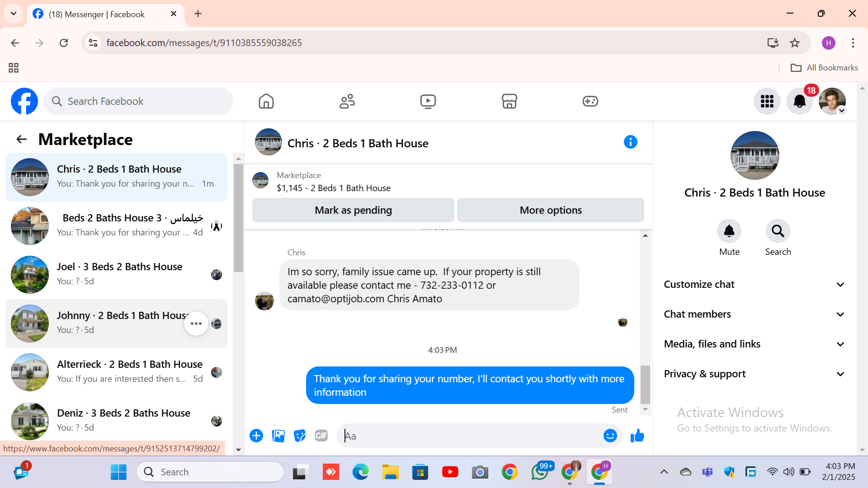Screen dimensions: 868x488
Task: Expand Chat members section
Action: click(x=754, y=314)
